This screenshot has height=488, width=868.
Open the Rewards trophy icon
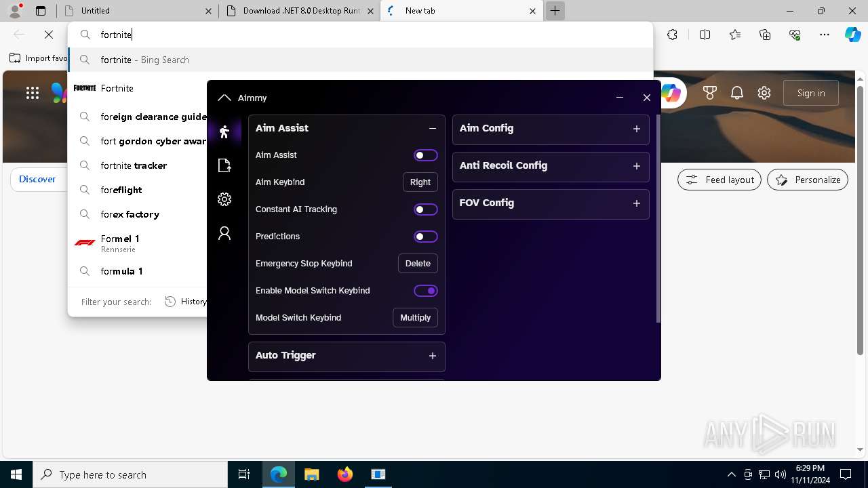coord(710,94)
